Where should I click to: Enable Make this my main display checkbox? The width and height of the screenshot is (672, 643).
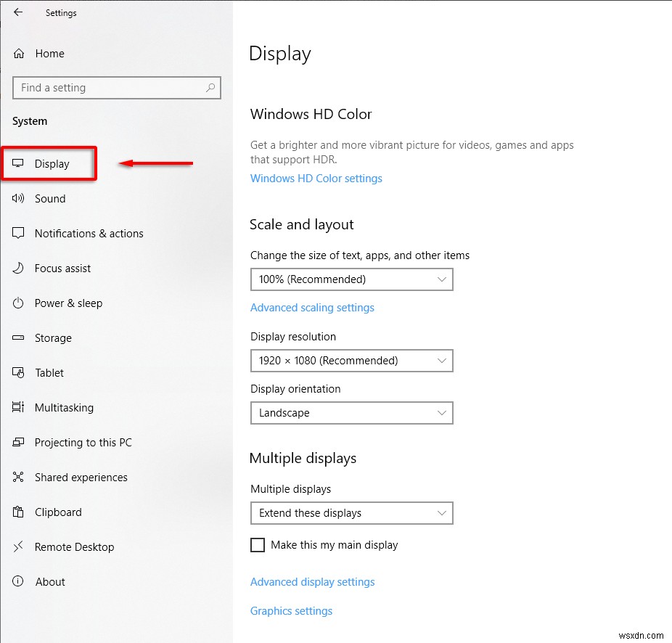[x=258, y=545]
